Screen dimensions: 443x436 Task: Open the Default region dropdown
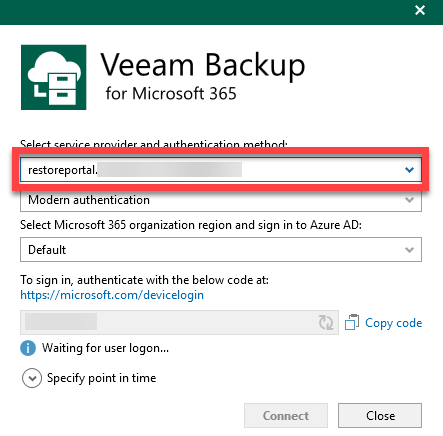pos(221,250)
